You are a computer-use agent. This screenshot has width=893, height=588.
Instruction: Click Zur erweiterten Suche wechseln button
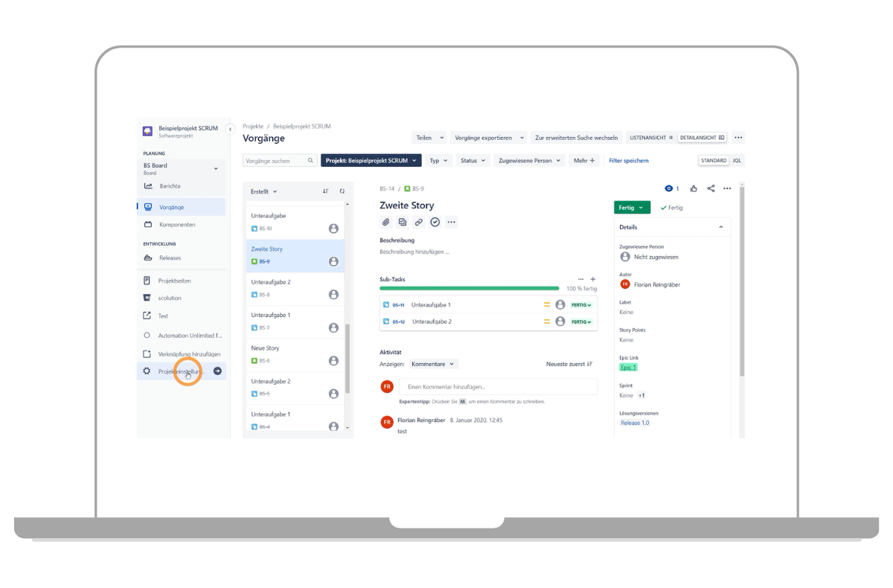pos(576,138)
